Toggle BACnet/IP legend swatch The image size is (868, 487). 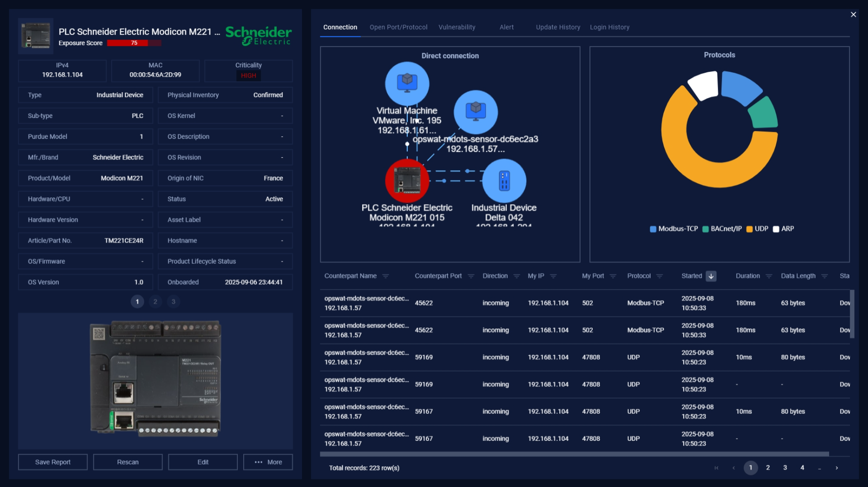coord(705,229)
